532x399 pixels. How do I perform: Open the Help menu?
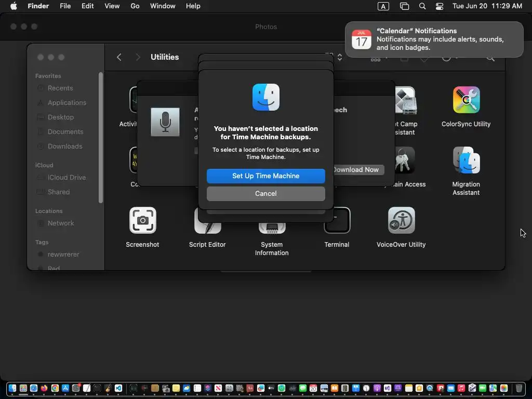193,6
